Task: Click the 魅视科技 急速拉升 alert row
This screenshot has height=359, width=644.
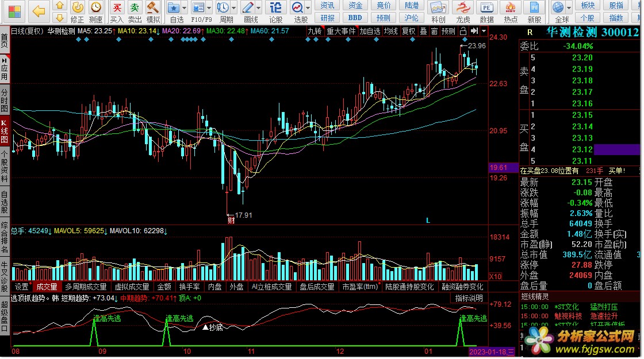Action: [580, 316]
